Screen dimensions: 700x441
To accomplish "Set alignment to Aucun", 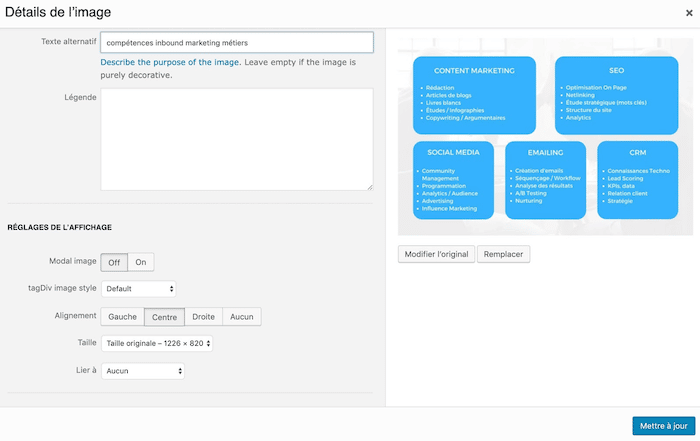I will [x=241, y=317].
